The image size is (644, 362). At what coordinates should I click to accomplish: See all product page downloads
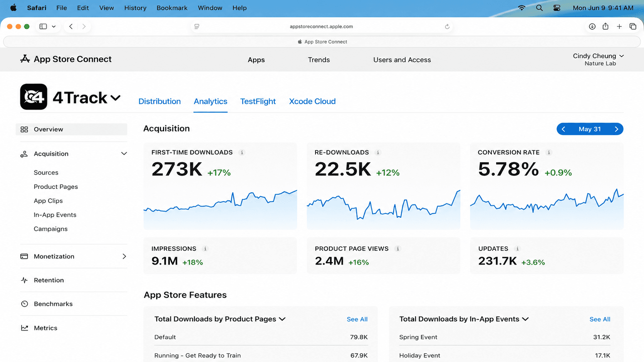click(x=357, y=319)
